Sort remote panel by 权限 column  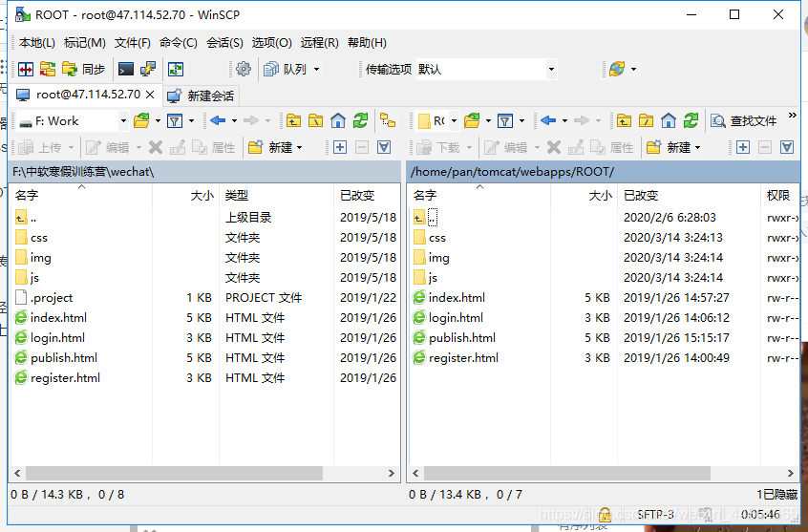779,196
